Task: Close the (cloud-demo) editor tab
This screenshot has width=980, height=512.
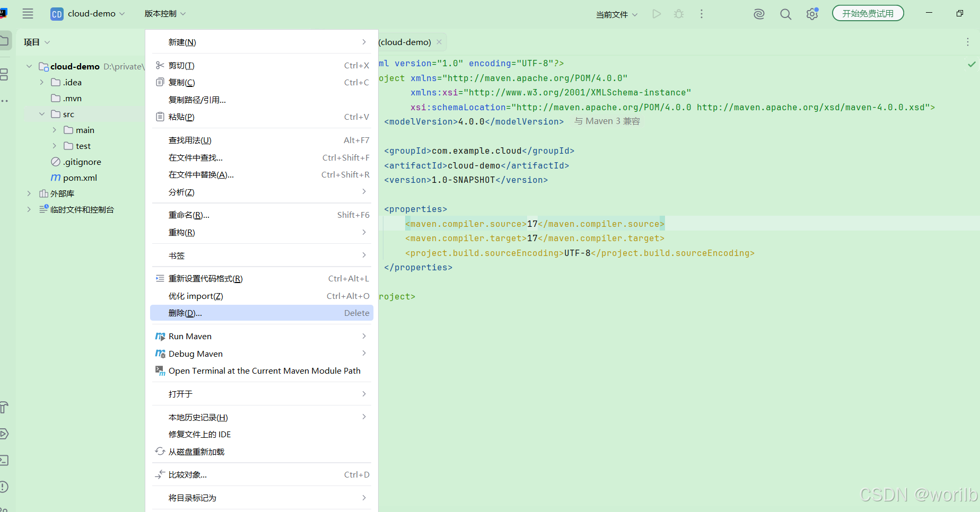Action: tap(439, 42)
